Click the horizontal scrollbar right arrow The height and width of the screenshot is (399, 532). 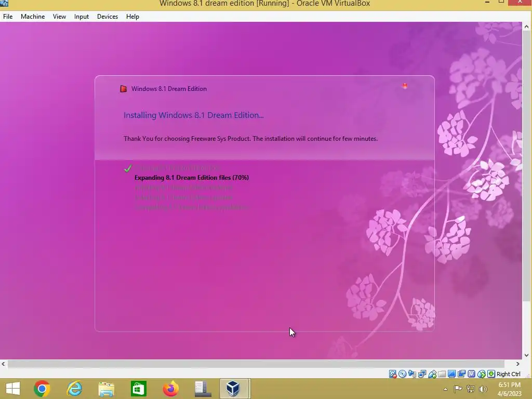[x=518, y=364]
